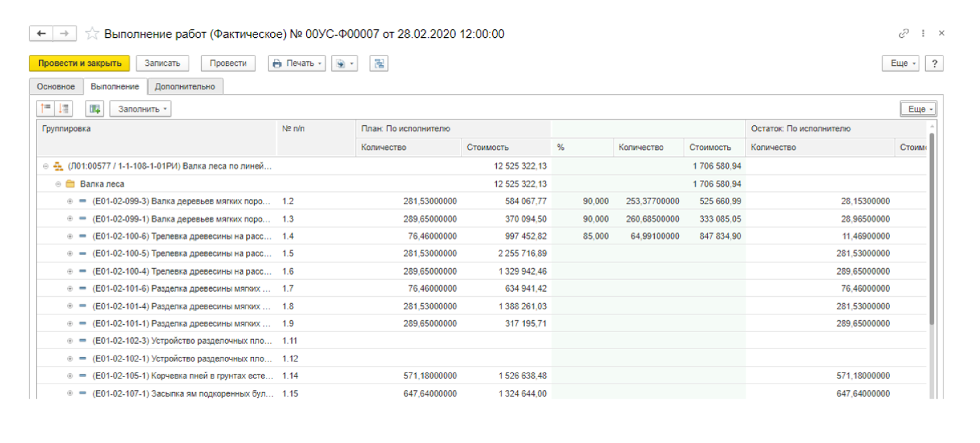This screenshot has width=980, height=443.
Task: Click the Записать button
Action: (162, 63)
